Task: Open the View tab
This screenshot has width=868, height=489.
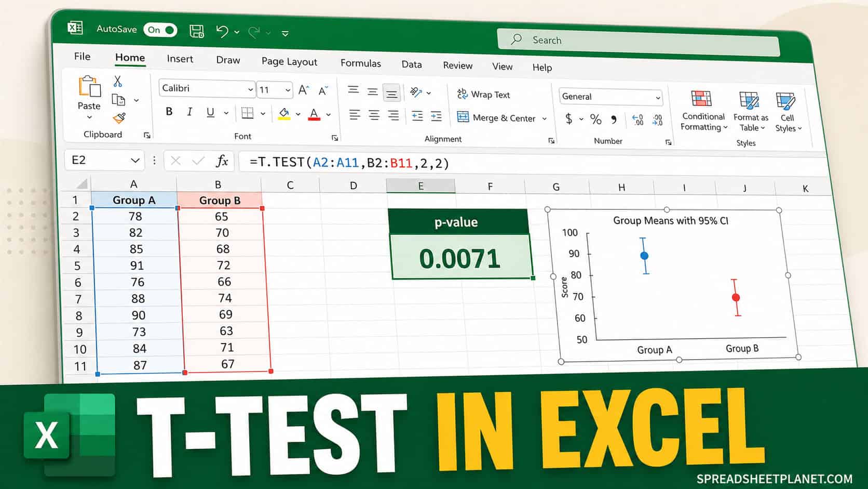Action: [x=502, y=67]
